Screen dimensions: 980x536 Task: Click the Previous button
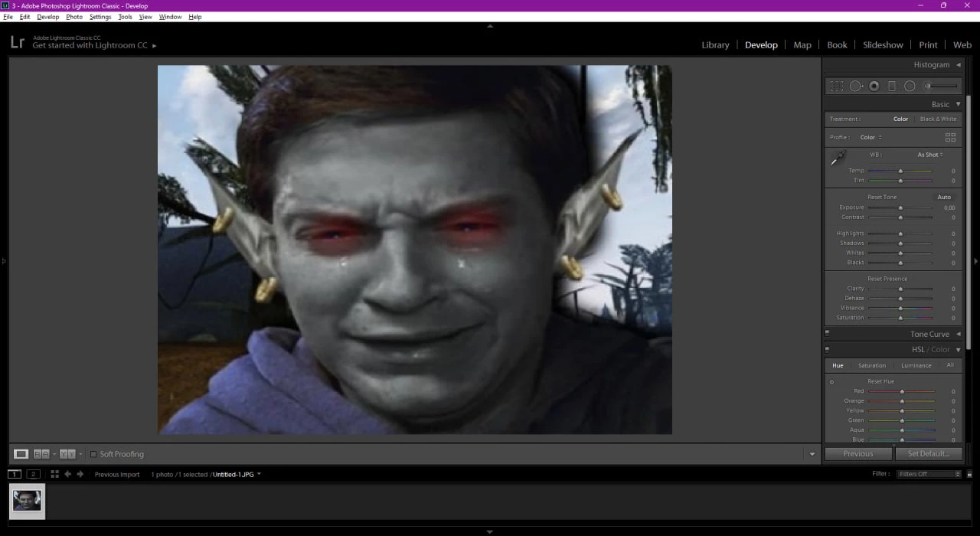[x=858, y=454]
